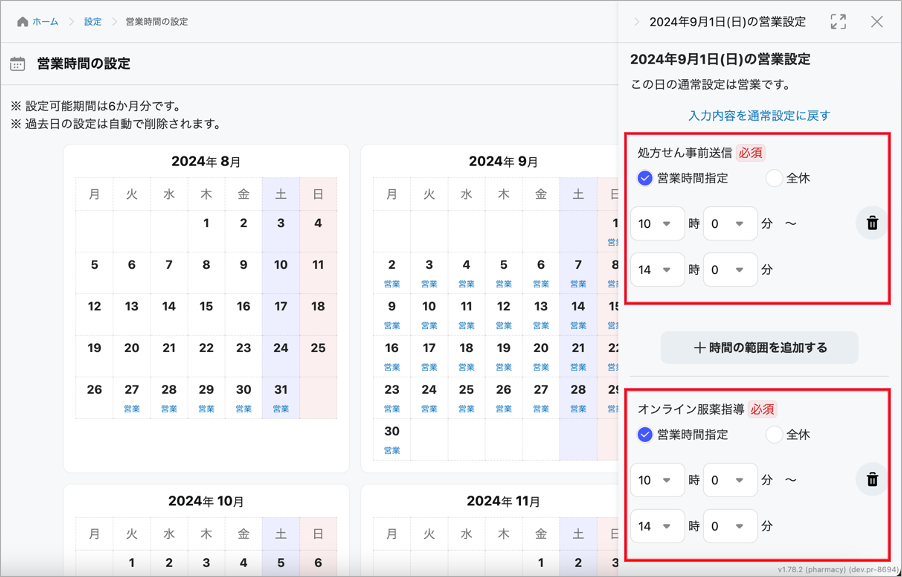Select 営業時間指定 for 処方せん事前送信
Screen dimensions: 902x577
click(x=645, y=178)
